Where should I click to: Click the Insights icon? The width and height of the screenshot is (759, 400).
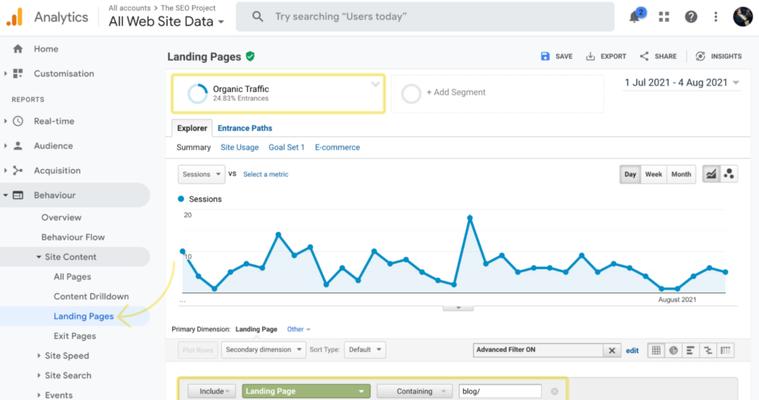pos(700,56)
